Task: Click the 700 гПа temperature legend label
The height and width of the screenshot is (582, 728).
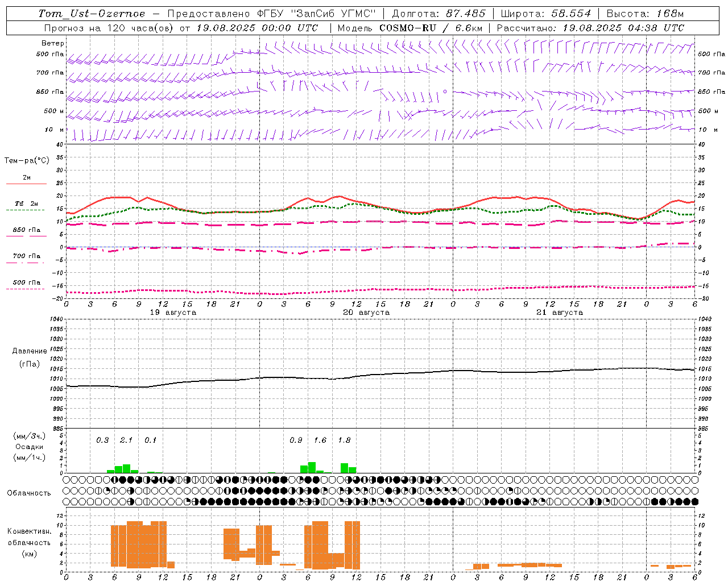Action: tap(27, 256)
